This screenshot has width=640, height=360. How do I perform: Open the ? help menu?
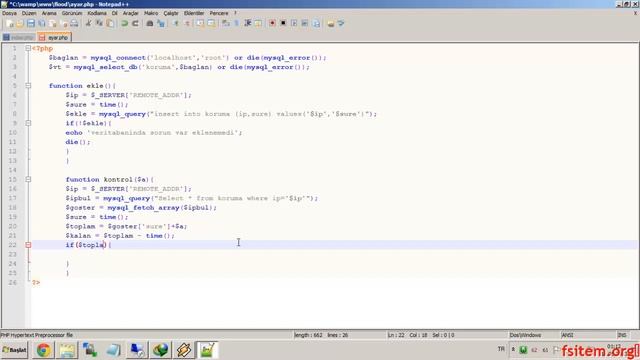pyautogui.click(x=236, y=13)
